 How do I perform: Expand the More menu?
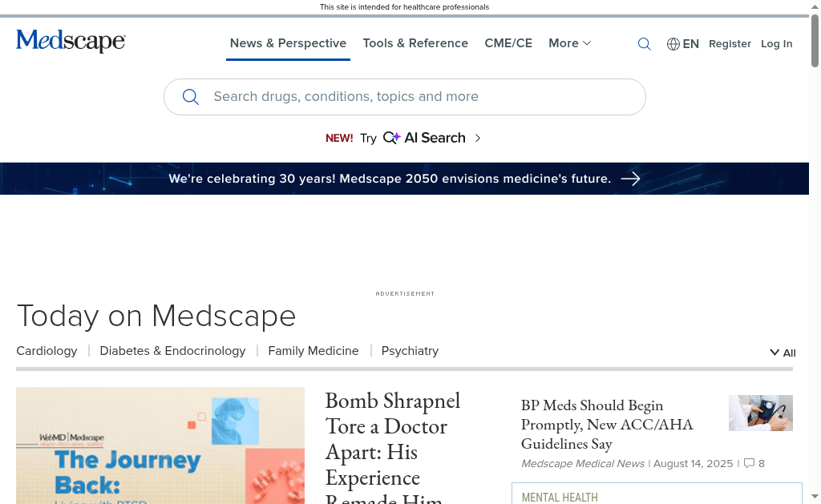pyautogui.click(x=570, y=43)
